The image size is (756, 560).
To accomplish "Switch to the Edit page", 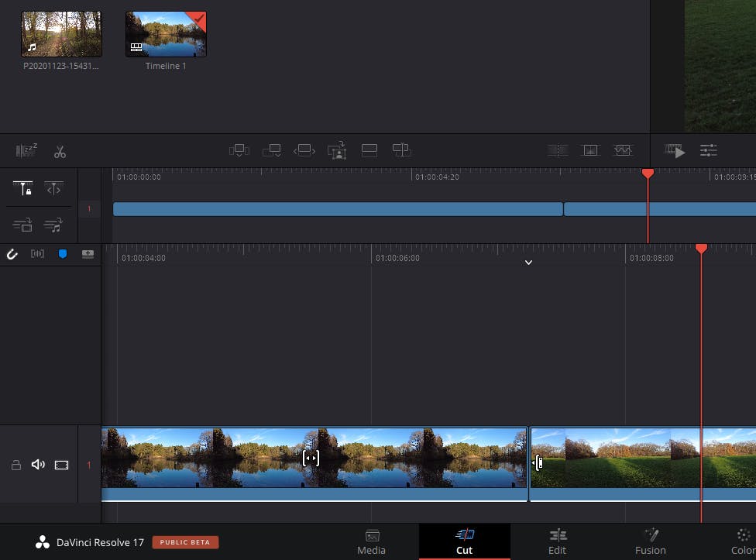I will (x=557, y=541).
